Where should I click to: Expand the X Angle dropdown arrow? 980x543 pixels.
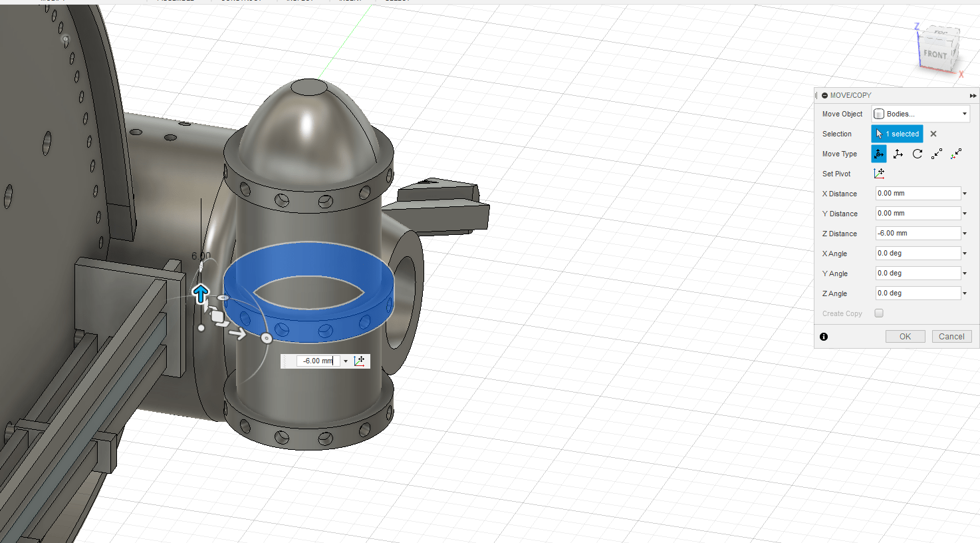(x=965, y=254)
